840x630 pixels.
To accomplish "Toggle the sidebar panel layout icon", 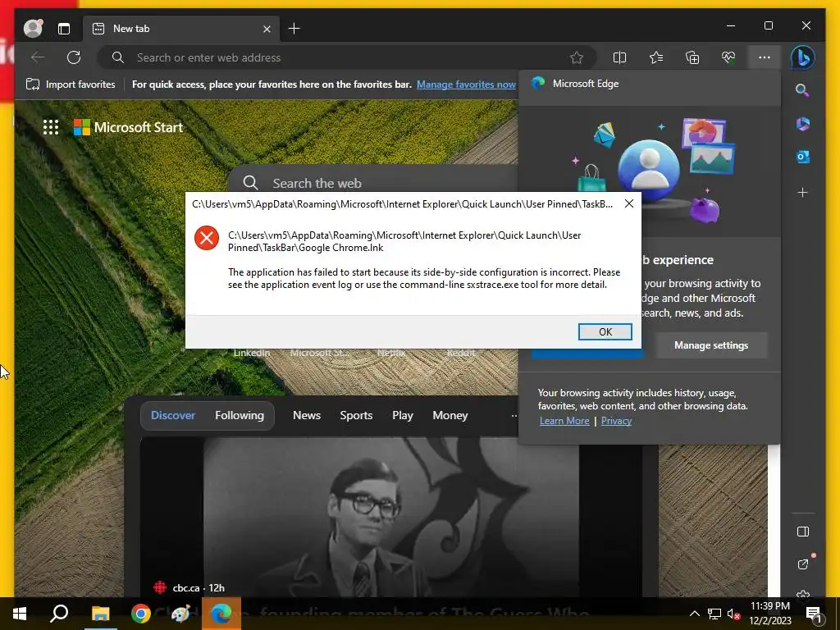I will coord(802,532).
